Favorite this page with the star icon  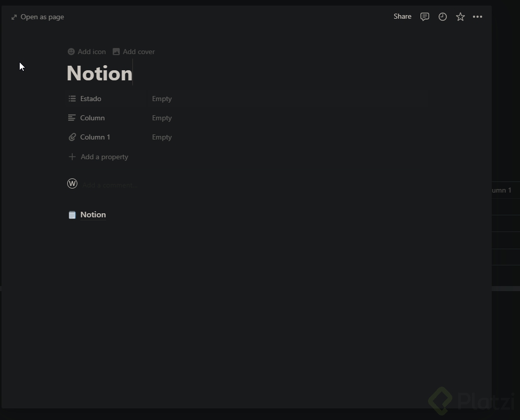(460, 17)
